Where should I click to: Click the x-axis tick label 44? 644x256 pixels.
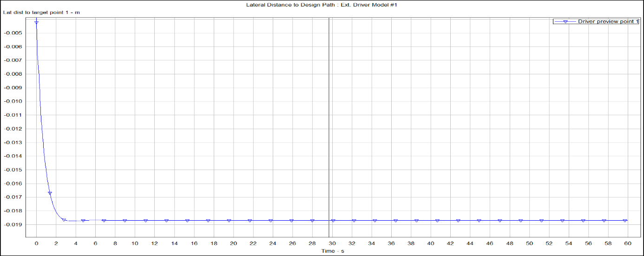pos(470,243)
